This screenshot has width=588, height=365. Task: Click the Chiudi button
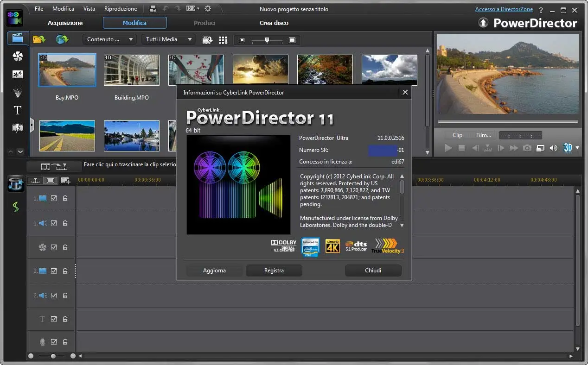pyautogui.click(x=373, y=271)
